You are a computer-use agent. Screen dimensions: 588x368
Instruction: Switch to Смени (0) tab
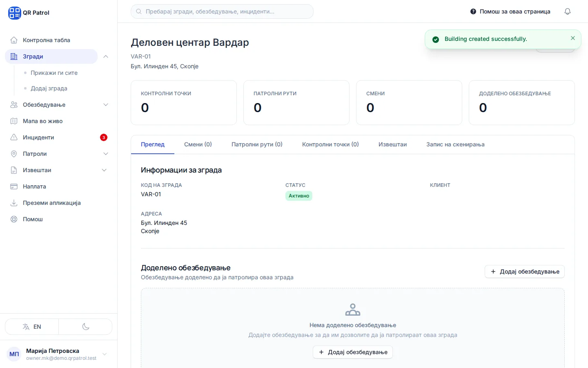198,144
